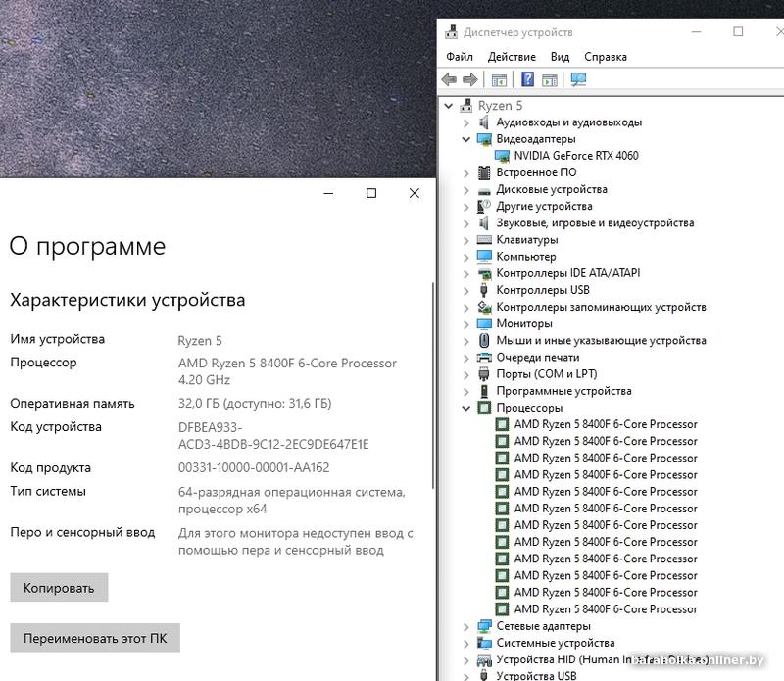Image resolution: width=784 pixels, height=681 pixels.
Task: Open the Справка menu
Action: click(605, 57)
